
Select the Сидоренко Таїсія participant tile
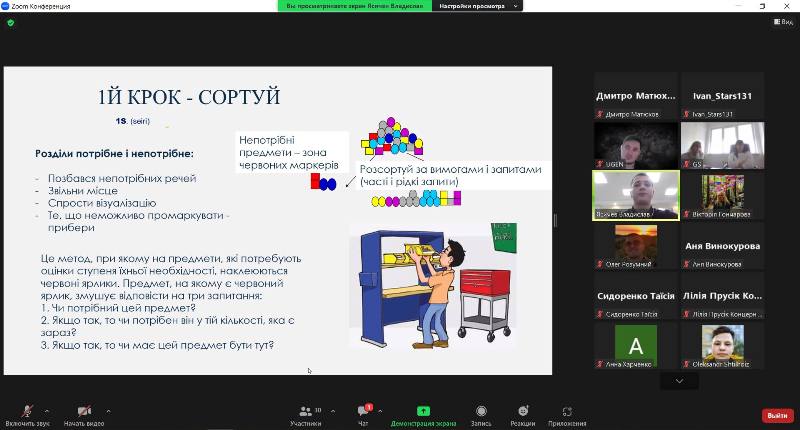(636, 295)
